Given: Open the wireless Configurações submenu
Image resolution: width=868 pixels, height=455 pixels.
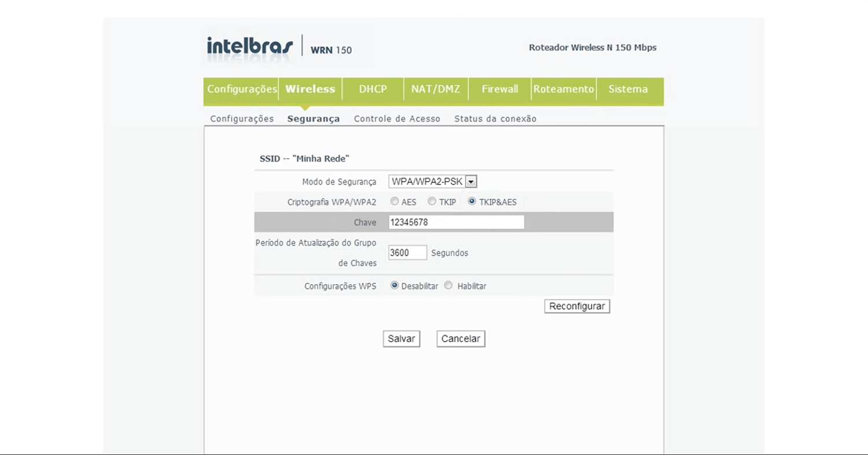Looking at the screenshot, I should 242,119.
